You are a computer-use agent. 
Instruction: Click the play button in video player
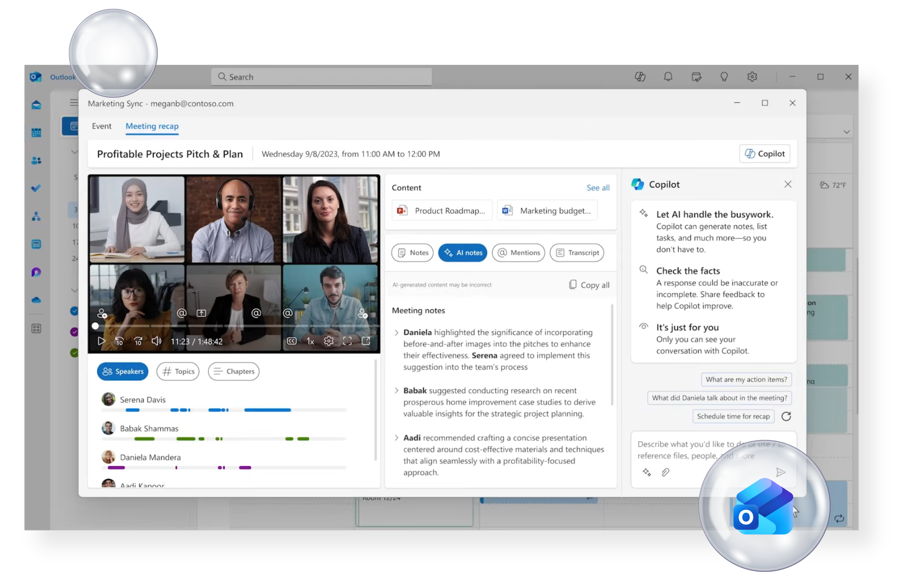click(x=101, y=341)
